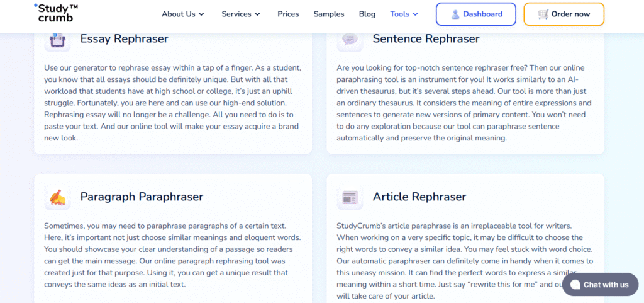Expand the Services dropdown menu
Image resolution: width=644 pixels, height=303 pixels.
pyautogui.click(x=241, y=14)
